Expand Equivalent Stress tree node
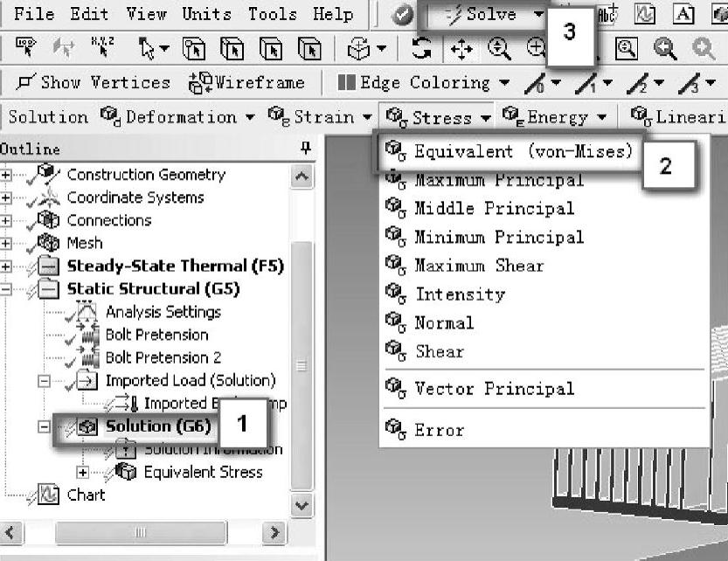Image resolution: width=728 pixels, height=561 pixels. click(83, 472)
